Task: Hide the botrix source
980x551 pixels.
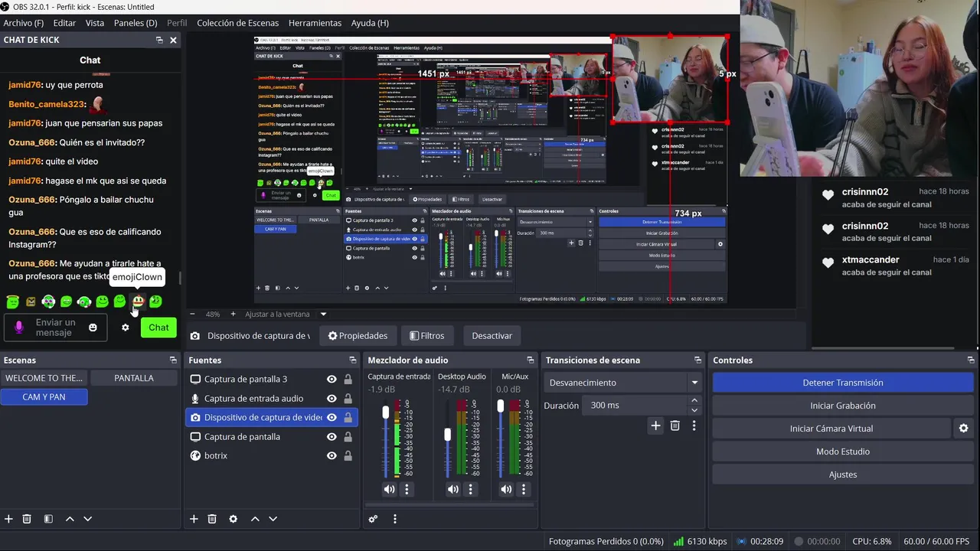Action: tap(332, 455)
